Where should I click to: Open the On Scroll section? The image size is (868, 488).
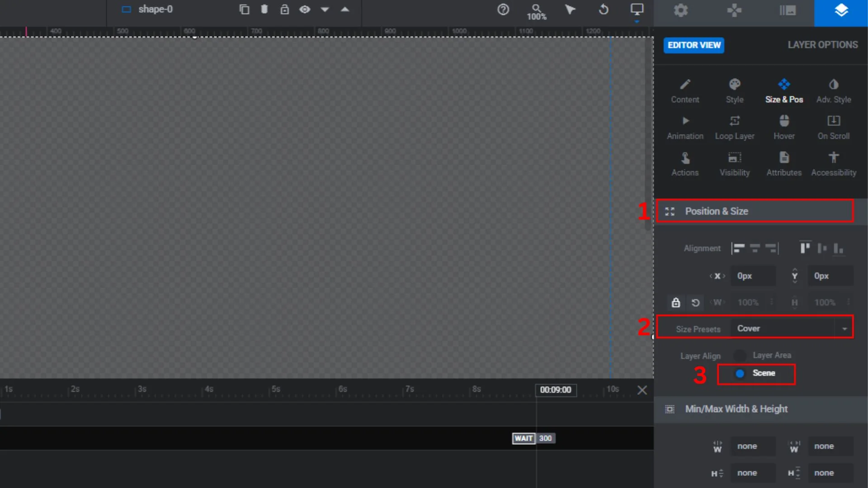tap(834, 128)
